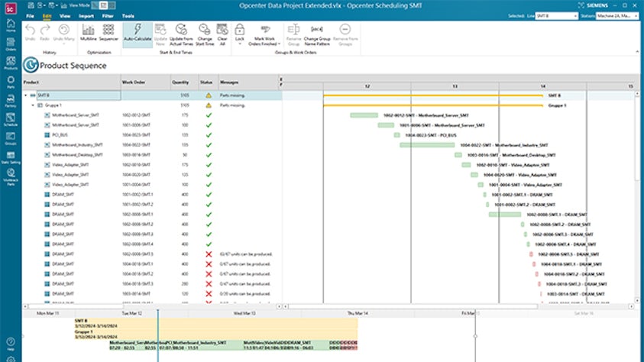
Task: Select the PCI_BUS product row
Action: point(152,135)
